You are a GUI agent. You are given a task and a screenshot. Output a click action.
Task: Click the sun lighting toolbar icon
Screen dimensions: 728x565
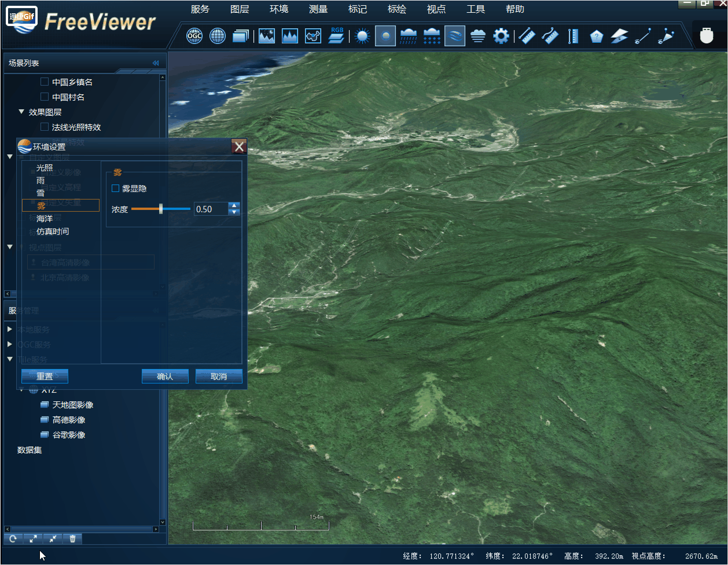pyautogui.click(x=362, y=36)
